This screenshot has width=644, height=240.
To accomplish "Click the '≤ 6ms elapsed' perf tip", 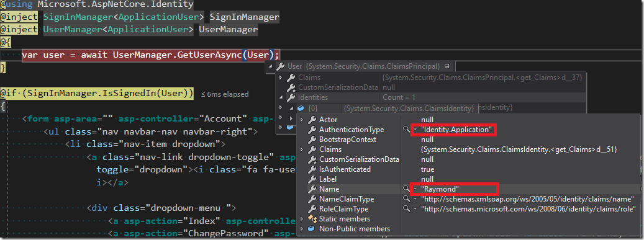I will point(225,94).
